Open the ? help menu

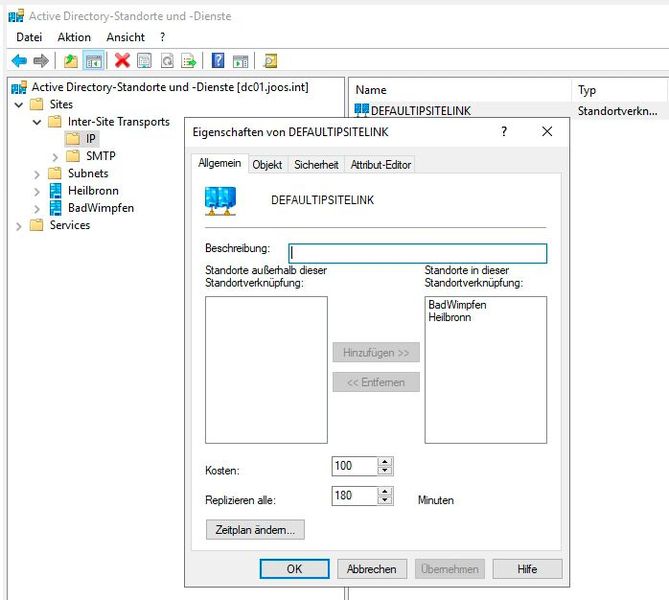[163, 37]
